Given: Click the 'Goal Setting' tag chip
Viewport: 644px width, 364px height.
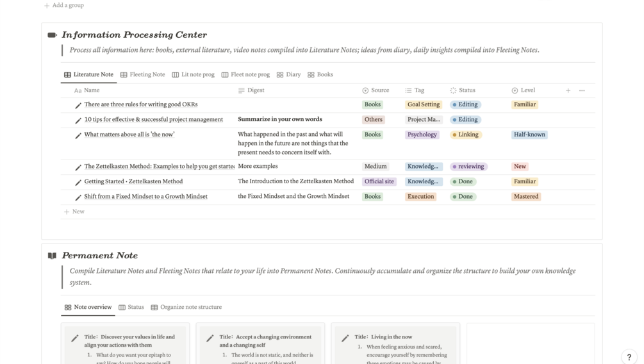Looking at the screenshot, I should (x=424, y=104).
